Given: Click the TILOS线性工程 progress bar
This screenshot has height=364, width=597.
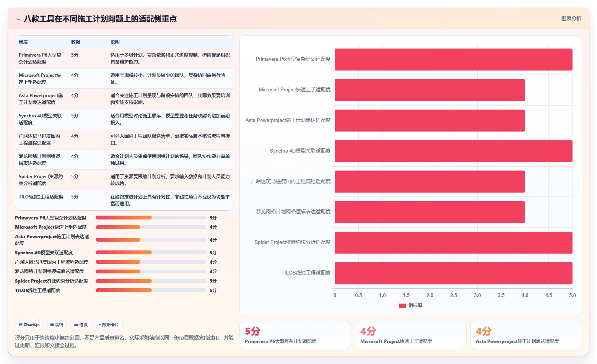Looking at the screenshot, I should (x=151, y=290).
